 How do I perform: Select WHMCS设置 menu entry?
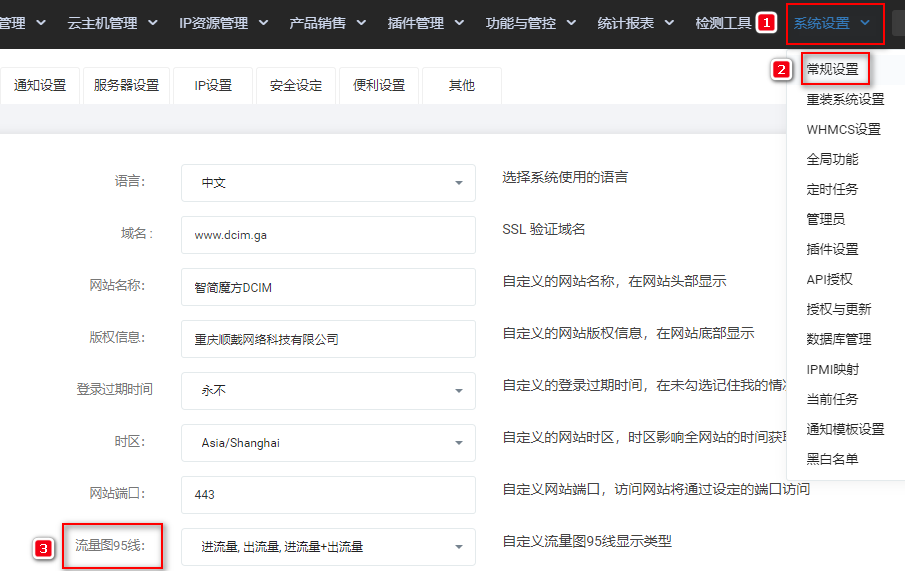843,129
